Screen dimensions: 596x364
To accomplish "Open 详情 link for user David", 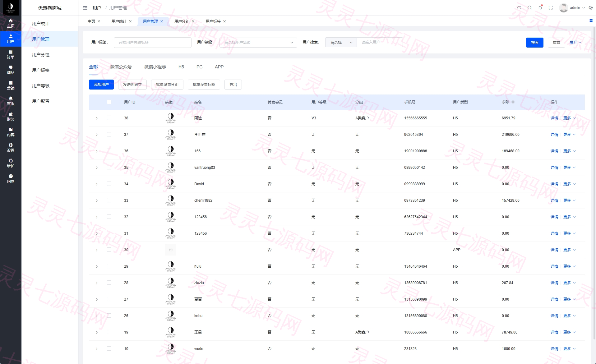I will coord(554,184).
